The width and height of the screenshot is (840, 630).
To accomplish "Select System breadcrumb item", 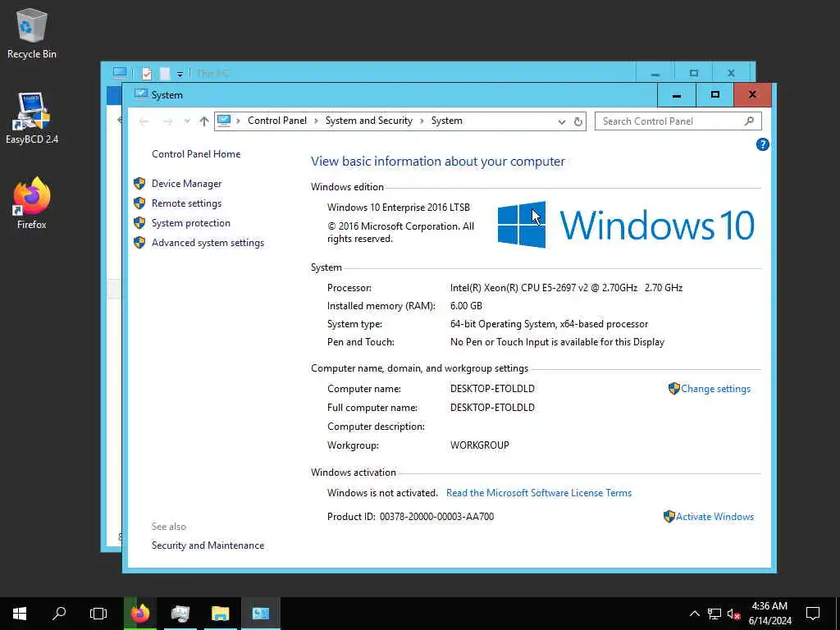I will click(x=447, y=121).
